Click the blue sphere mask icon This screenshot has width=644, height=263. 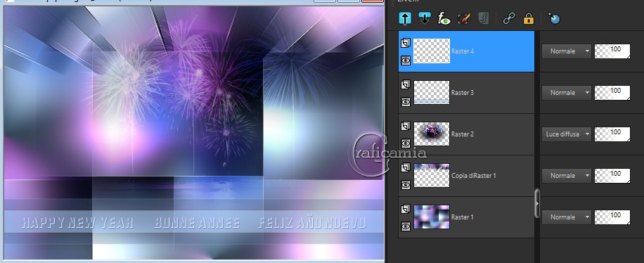pyautogui.click(x=554, y=18)
